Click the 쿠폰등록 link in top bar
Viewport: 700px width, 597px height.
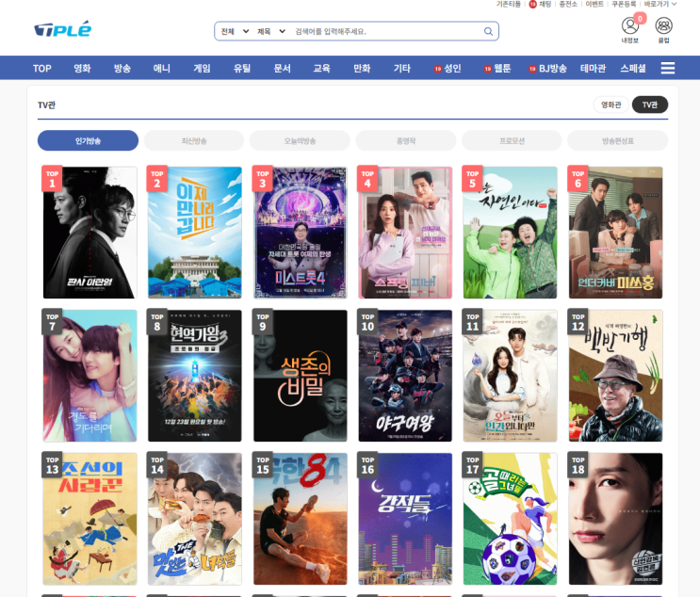coord(624,4)
